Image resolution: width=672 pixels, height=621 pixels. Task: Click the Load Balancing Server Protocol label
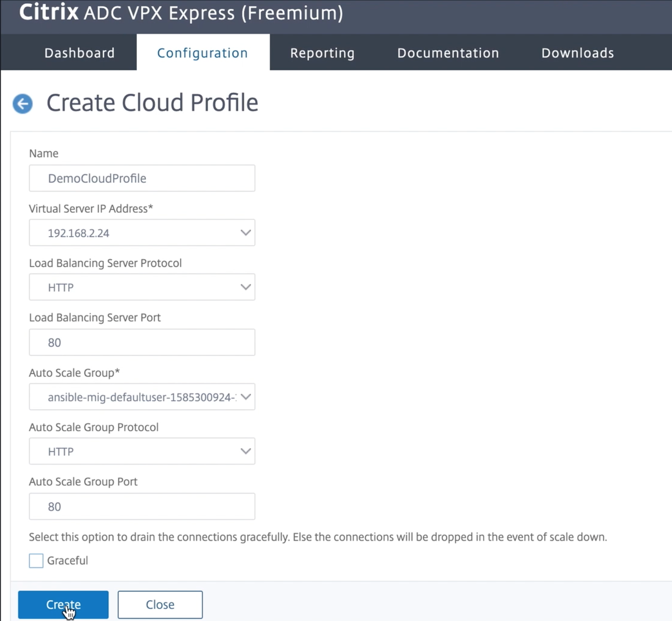click(105, 263)
